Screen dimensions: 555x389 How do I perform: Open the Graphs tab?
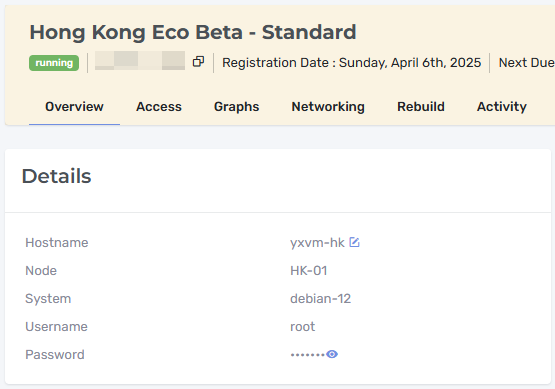coord(236,107)
